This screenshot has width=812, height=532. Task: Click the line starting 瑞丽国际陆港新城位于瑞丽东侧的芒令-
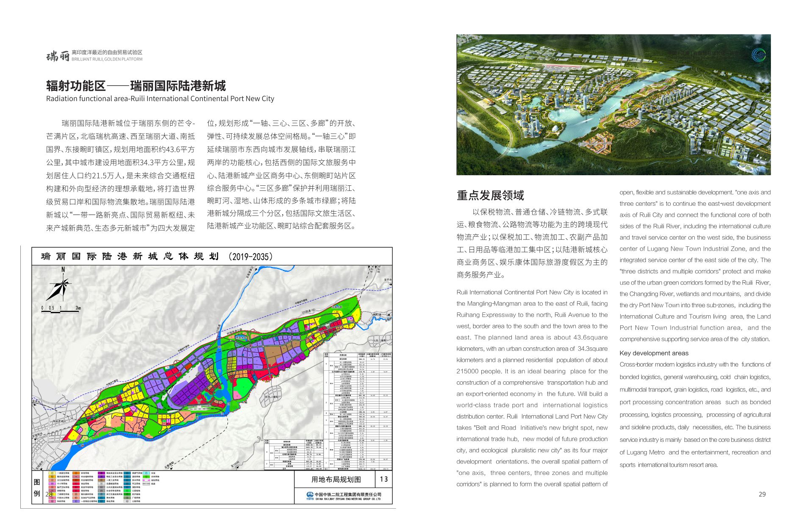tap(128, 123)
